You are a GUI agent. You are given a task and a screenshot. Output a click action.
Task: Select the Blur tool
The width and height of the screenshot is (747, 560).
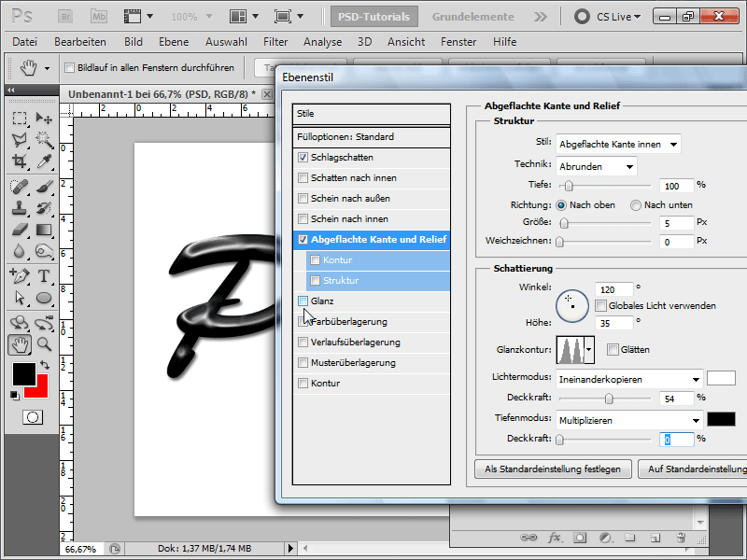20,251
